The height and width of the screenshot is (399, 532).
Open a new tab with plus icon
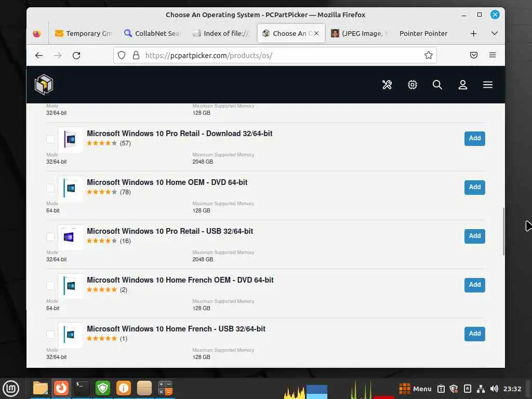[x=473, y=33]
